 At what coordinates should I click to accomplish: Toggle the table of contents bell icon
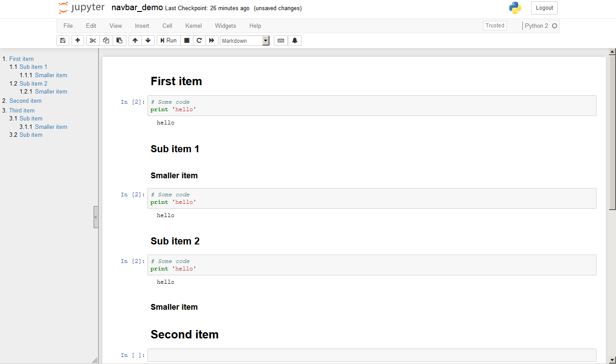click(x=295, y=40)
